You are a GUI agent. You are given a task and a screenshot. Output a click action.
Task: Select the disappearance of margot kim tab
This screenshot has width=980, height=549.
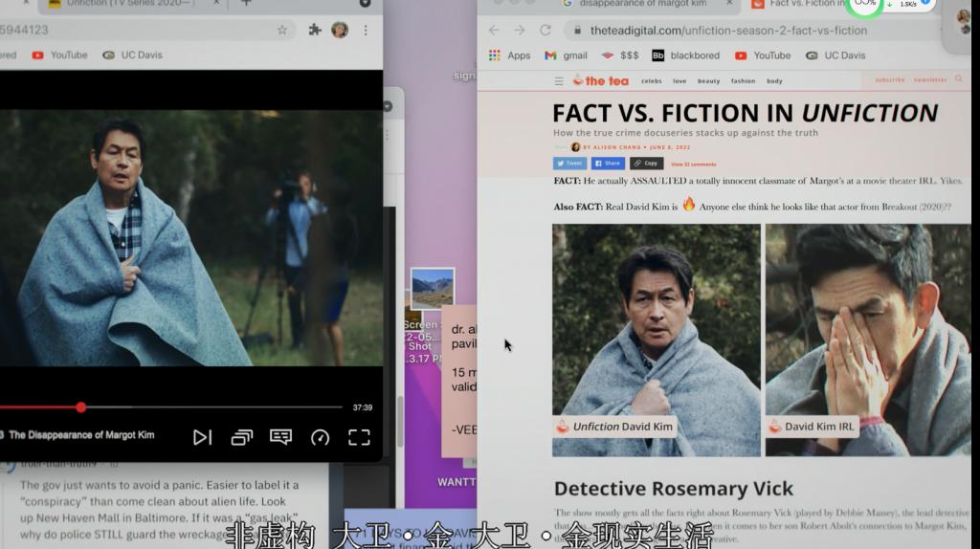644,4
